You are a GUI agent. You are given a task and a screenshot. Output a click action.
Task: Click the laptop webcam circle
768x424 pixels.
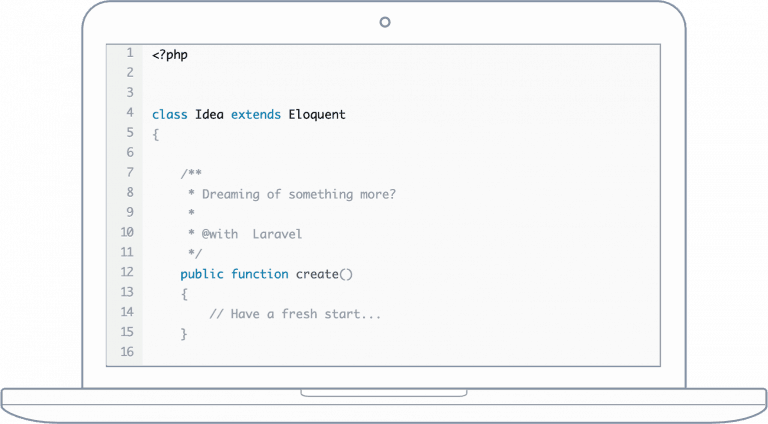pyautogui.click(x=385, y=22)
